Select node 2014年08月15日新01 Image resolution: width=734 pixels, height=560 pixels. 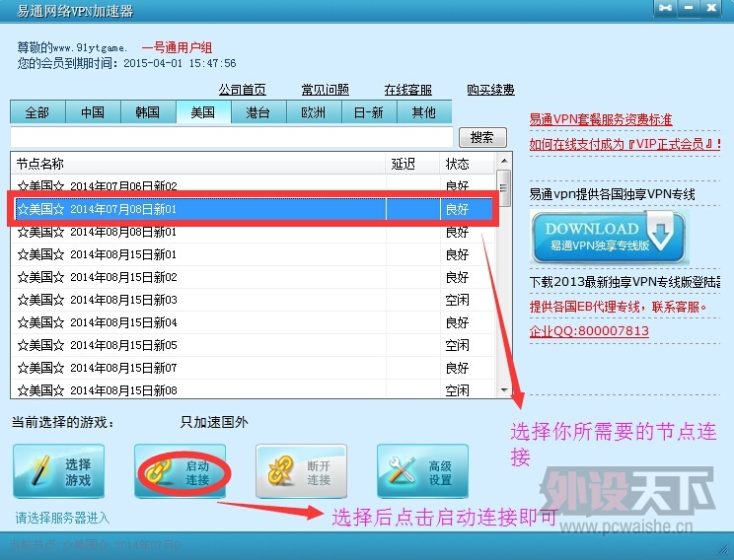253,254
